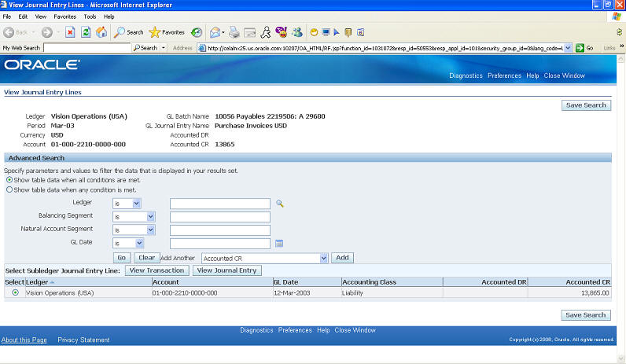Expand the Natural Account Segment operator dropdown

coord(150,230)
